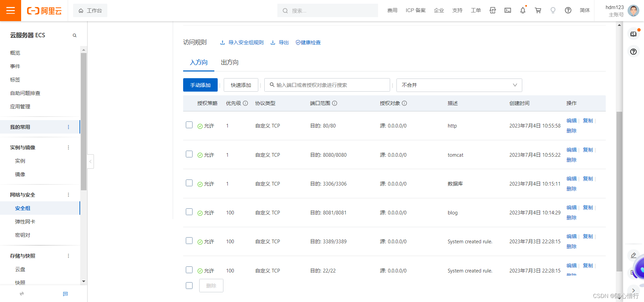The image size is (644, 302).
Task: Select checkbox for 3306 database rule
Action: click(x=189, y=183)
